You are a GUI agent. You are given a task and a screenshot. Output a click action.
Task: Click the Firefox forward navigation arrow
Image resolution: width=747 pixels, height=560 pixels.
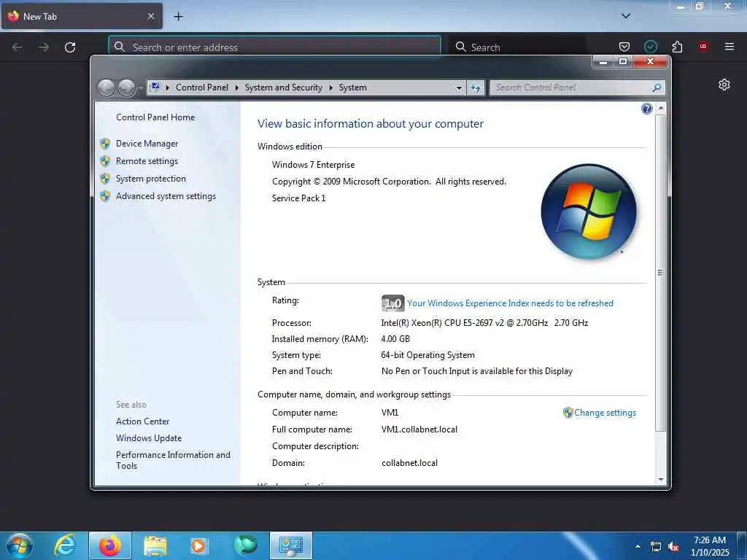[44, 47]
